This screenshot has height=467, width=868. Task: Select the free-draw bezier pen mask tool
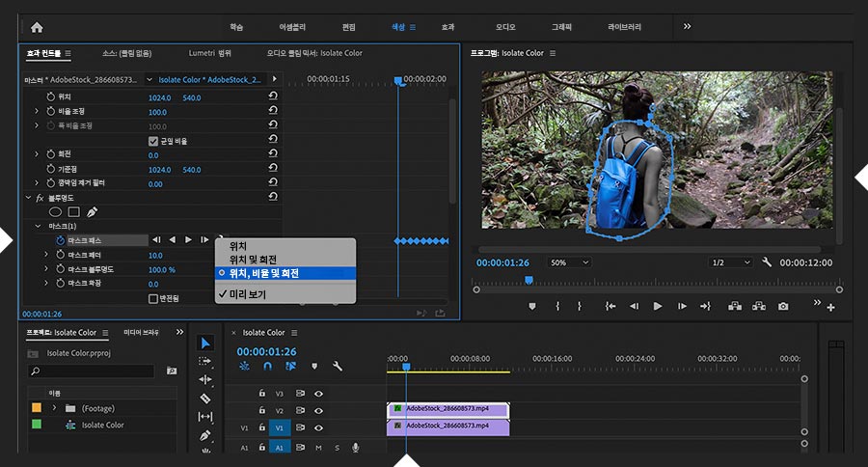click(93, 211)
